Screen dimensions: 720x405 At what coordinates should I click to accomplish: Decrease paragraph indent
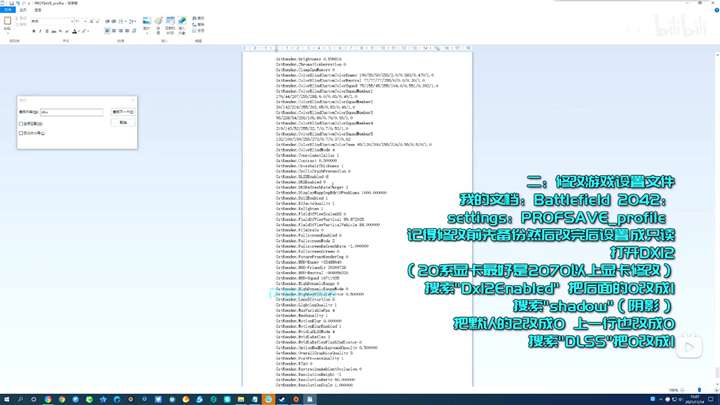[107, 21]
